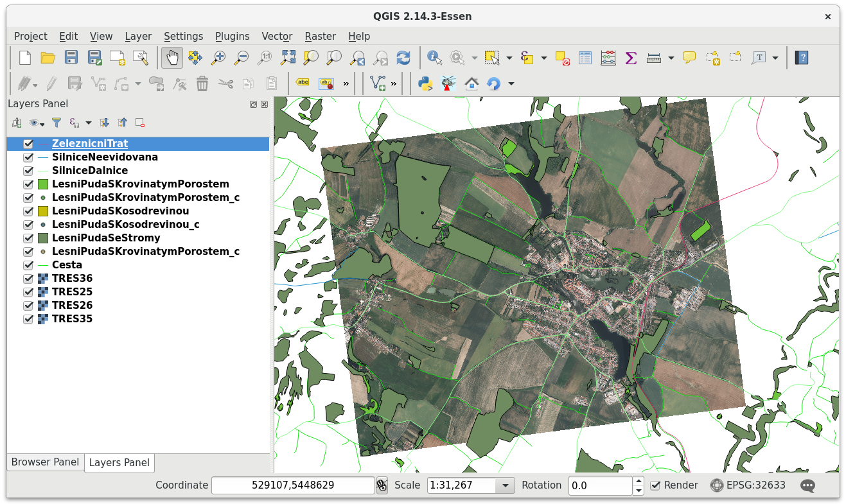Open the plugin reloader dropdown arrow
Screen dimensions: 846x504
[511, 83]
